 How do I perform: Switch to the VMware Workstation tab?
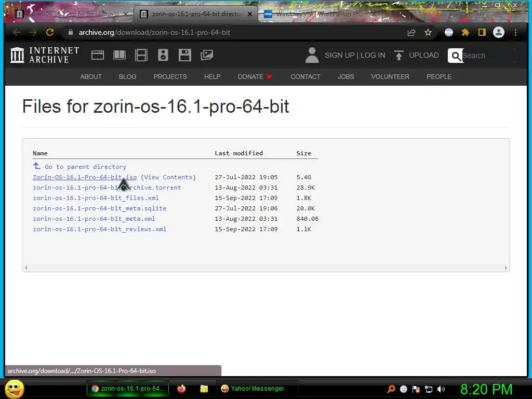tap(319, 14)
